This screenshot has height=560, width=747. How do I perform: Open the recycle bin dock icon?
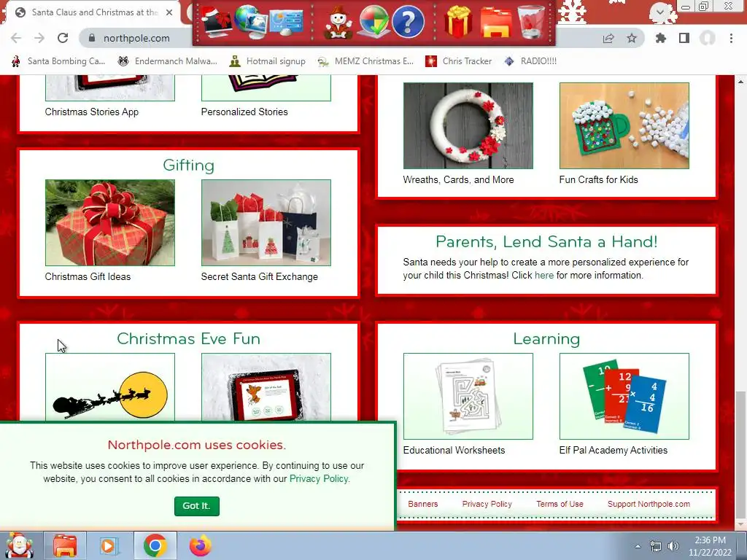tap(531, 22)
